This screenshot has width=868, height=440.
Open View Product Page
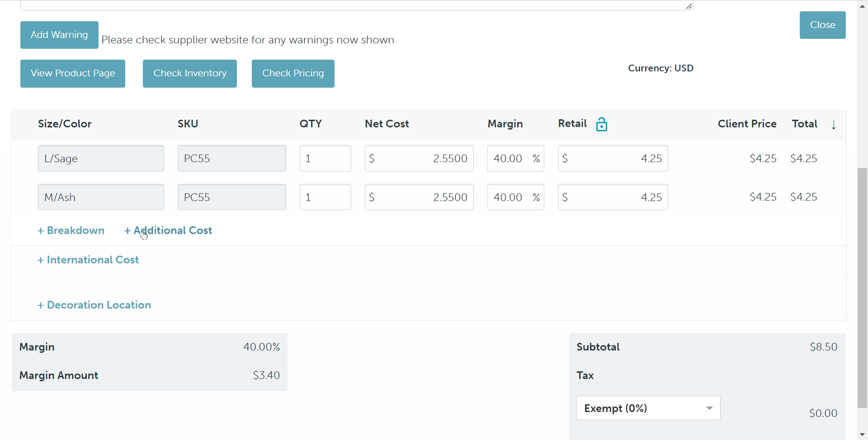click(73, 73)
